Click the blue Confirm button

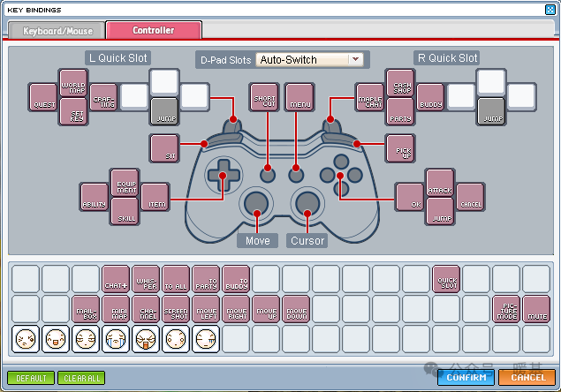tap(466, 377)
